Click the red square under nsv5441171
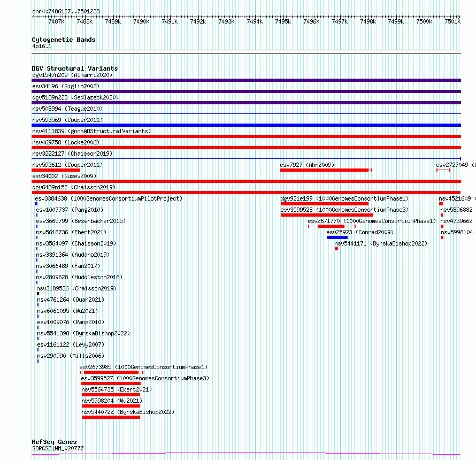476x460 pixels. (336, 249)
